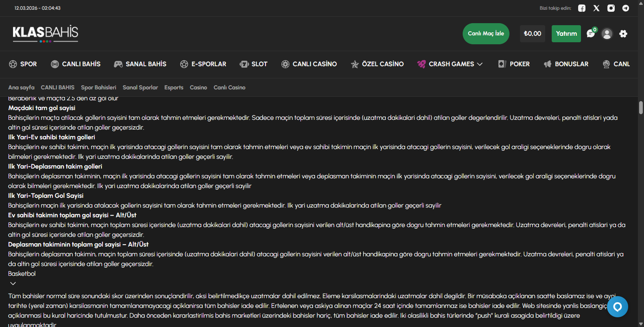Click the BONUSLAR megaphone icon
The width and height of the screenshot is (644, 327).
point(548,64)
